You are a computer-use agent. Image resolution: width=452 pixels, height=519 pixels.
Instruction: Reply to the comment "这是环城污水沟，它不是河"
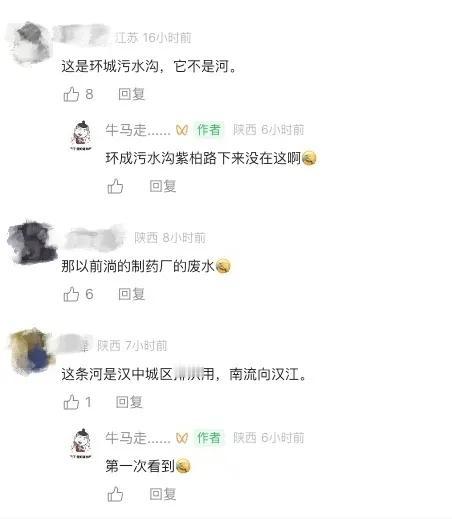tap(131, 94)
